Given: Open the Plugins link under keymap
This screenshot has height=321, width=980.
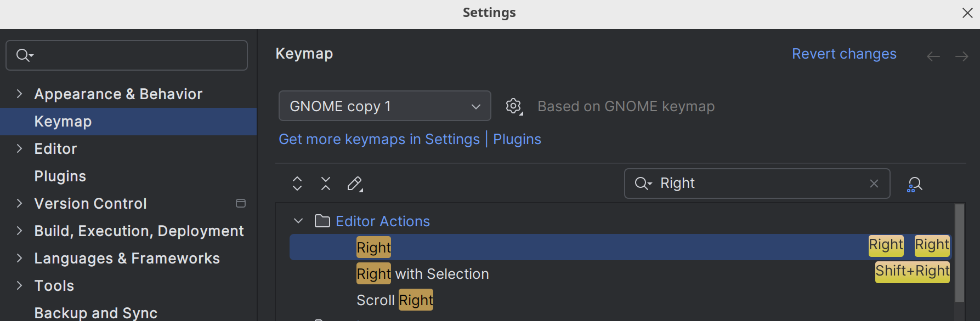Looking at the screenshot, I should click(x=517, y=139).
